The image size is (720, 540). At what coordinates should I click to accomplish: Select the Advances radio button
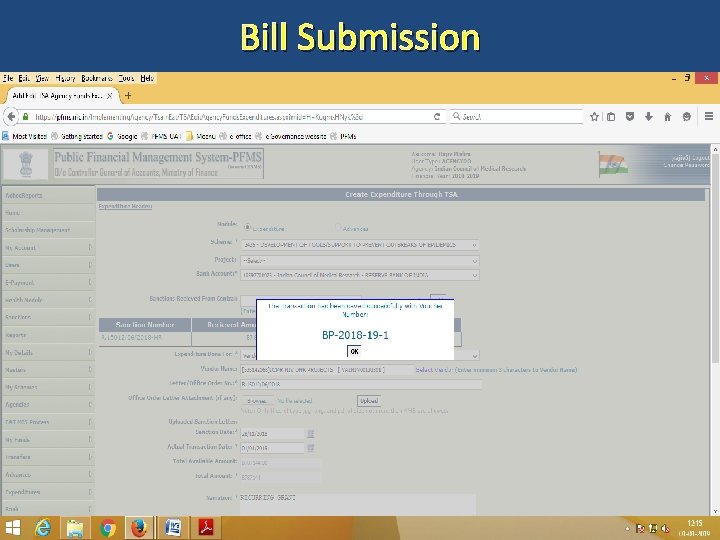(x=338, y=228)
